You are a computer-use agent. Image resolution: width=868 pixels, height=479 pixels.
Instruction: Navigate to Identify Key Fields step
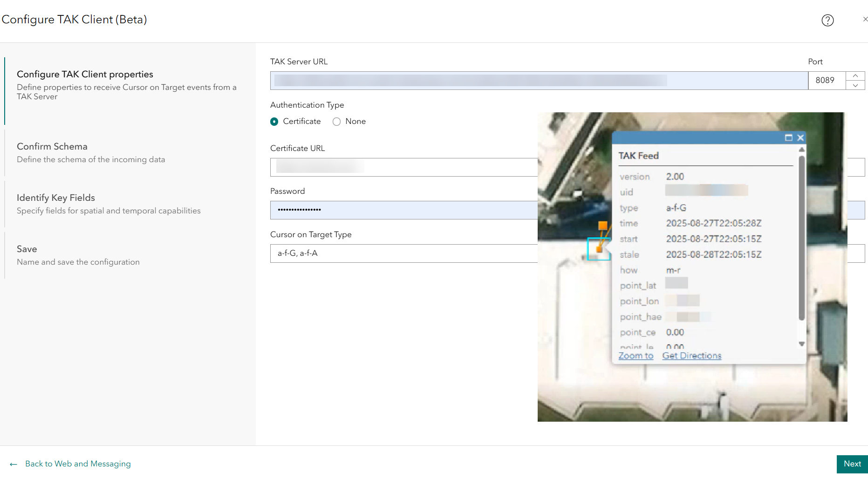click(55, 198)
